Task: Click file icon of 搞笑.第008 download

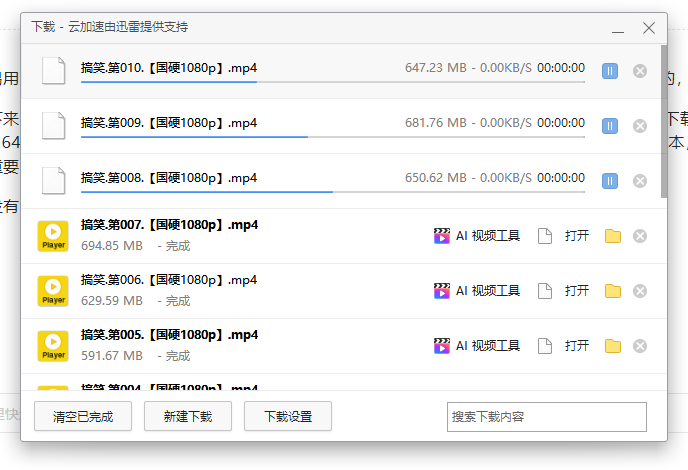Action: pyautogui.click(x=54, y=180)
